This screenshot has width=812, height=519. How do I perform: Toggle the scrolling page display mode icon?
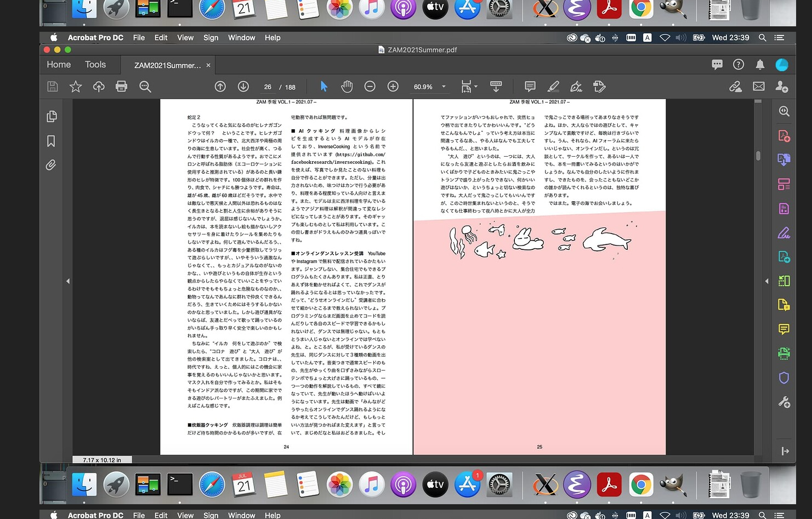point(496,87)
